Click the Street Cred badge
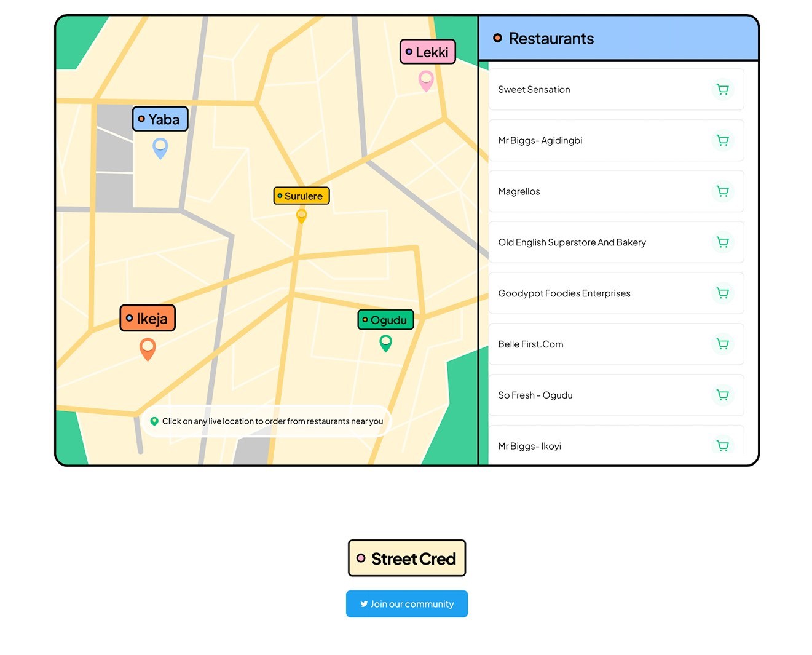Viewport: 812px width, 655px height. (407, 558)
